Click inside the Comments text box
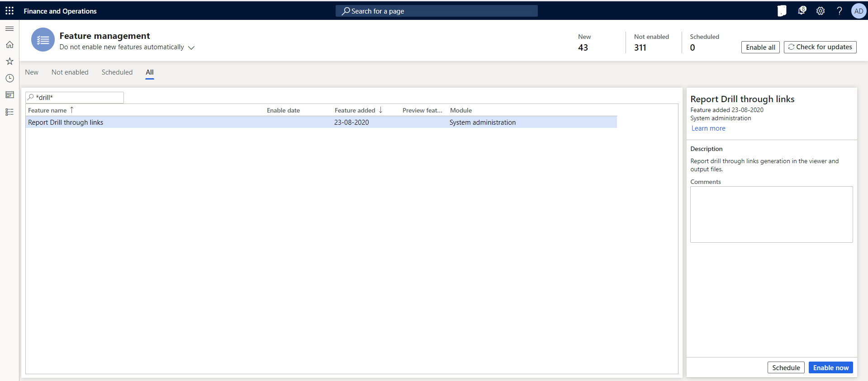The width and height of the screenshot is (868, 381). (772, 214)
